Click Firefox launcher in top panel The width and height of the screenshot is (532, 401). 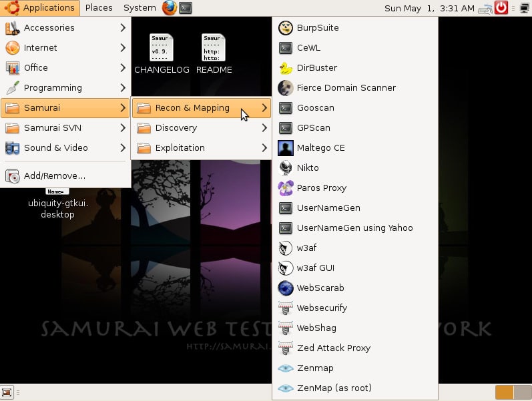(x=170, y=8)
